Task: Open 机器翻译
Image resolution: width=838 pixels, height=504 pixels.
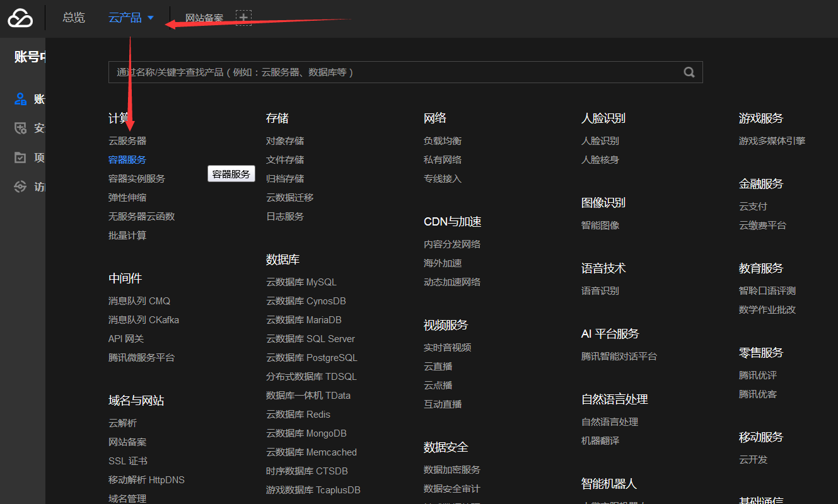Action: [600, 440]
